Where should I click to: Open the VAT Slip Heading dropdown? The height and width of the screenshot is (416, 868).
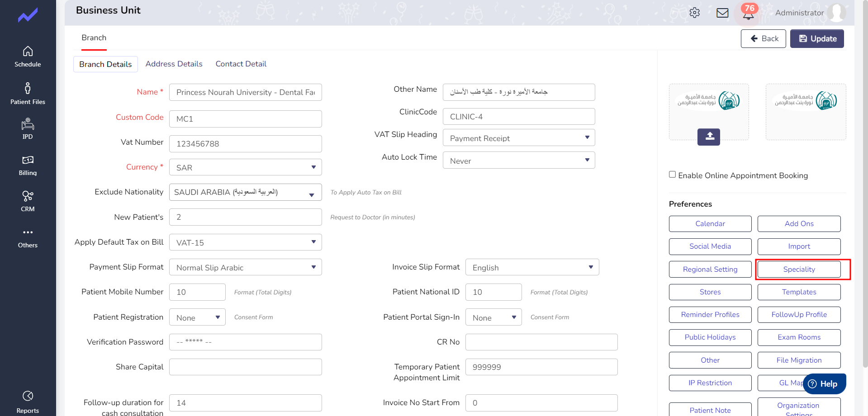[x=519, y=137]
